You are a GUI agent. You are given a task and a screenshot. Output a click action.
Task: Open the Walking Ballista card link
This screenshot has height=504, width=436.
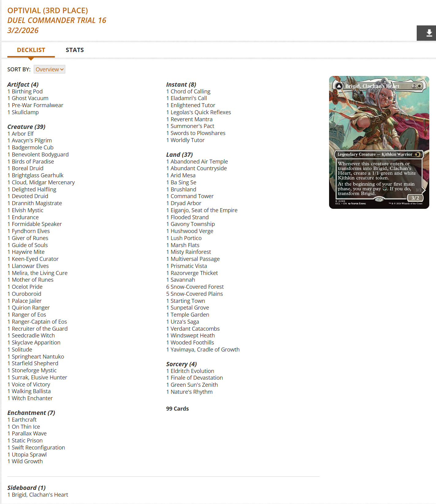tap(31, 391)
